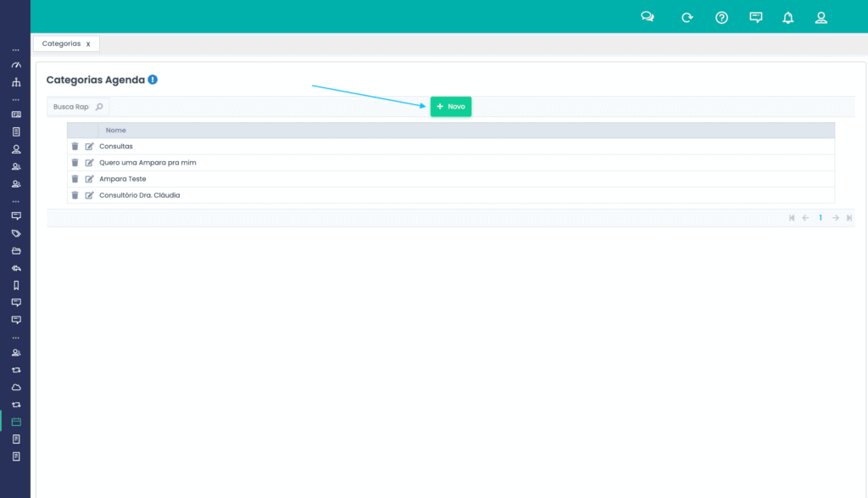Image resolution: width=868 pixels, height=498 pixels.
Task: Sort by the Nome column header
Action: pyautogui.click(x=116, y=131)
